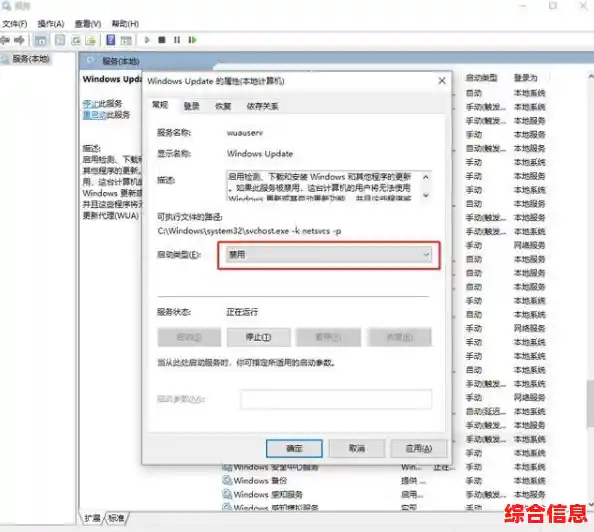The width and height of the screenshot is (594, 532).
Task: Click the 应用(A) button
Action: pos(419,449)
